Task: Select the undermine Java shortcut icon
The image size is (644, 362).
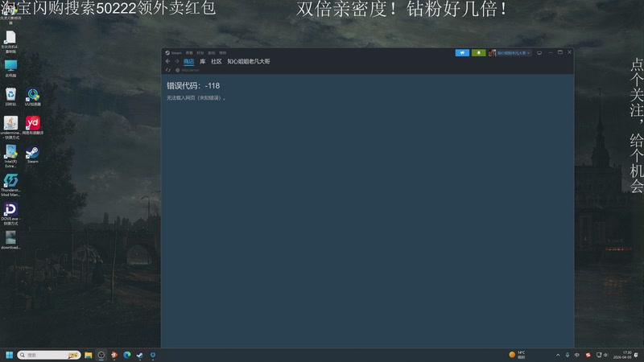Action: (x=10, y=127)
